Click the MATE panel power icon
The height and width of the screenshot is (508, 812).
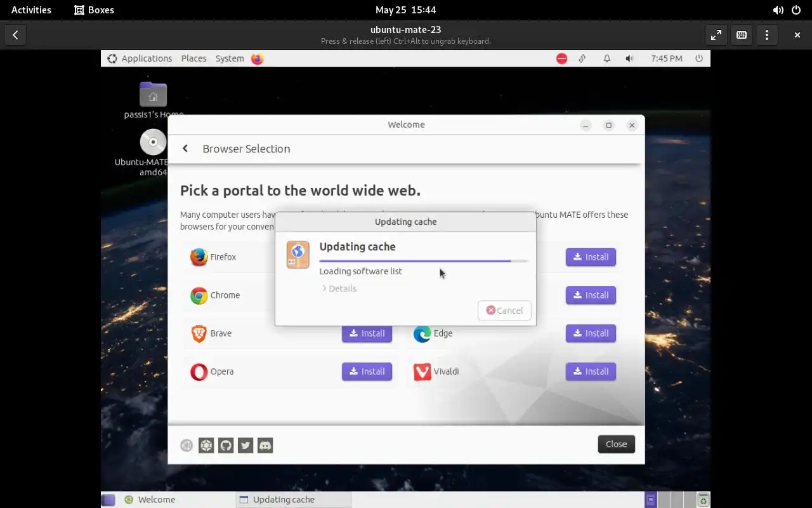tap(699, 58)
